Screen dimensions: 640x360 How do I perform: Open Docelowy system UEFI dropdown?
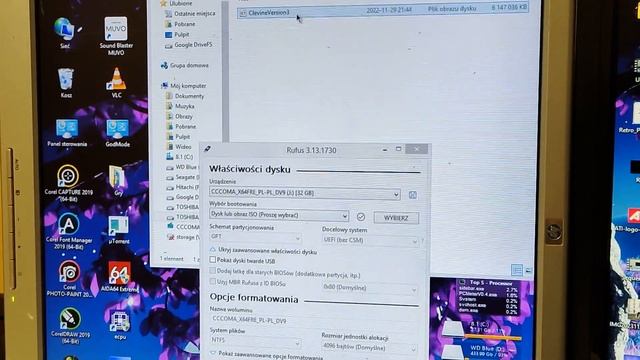coord(370,240)
